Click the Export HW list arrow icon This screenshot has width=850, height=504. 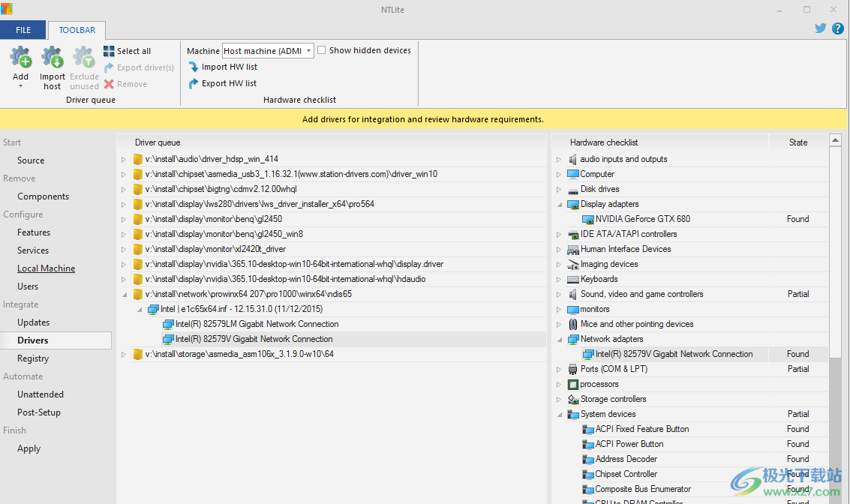194,83
